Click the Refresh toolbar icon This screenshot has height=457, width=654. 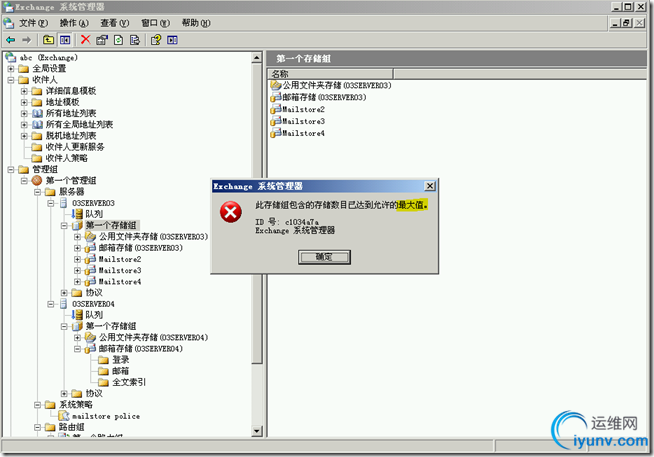click(x=118, y=40)
